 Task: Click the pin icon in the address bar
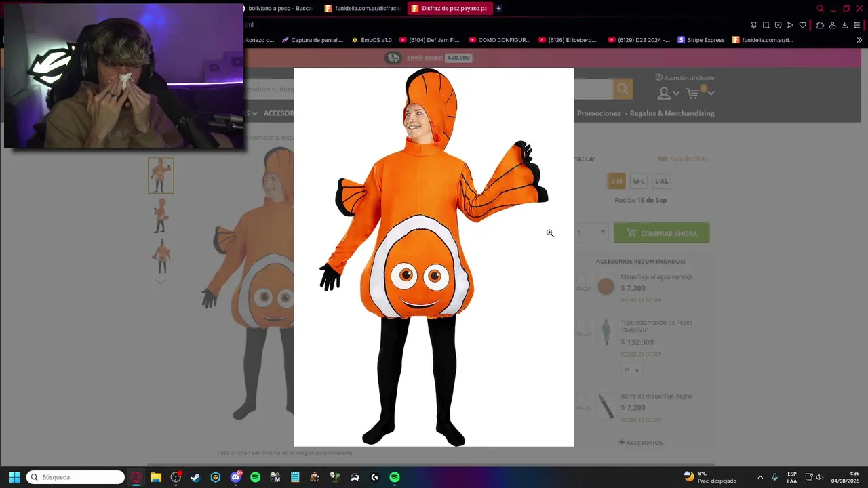(x=753, y=25)
